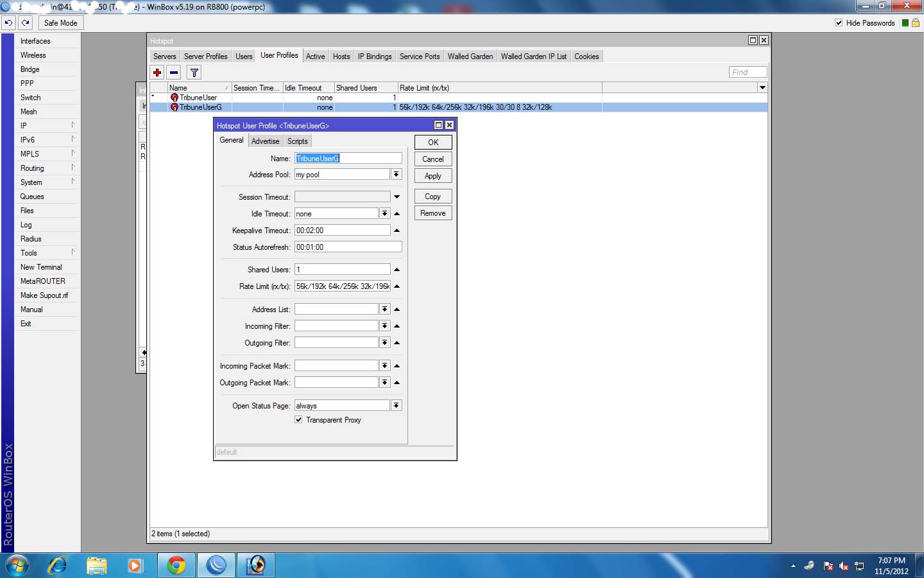
Task: Click the Keepalive Timeout input field
Action: 343,231
